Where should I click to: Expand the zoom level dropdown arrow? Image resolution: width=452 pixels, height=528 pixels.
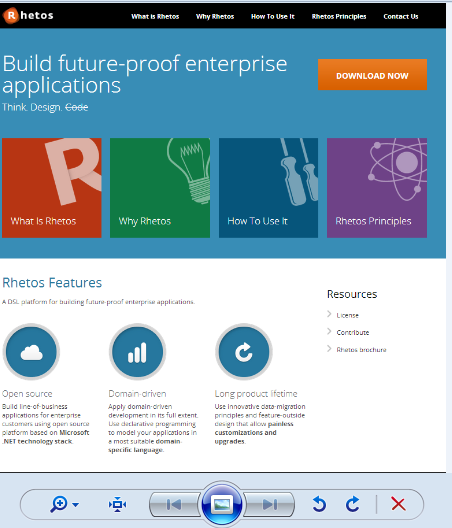76,505
